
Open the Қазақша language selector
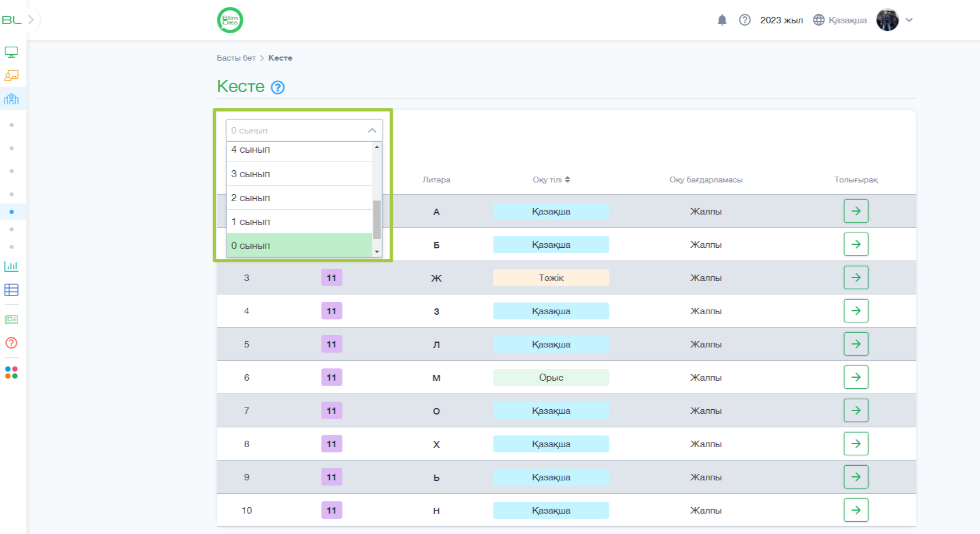pyautogui.click(x=840, y=20)
